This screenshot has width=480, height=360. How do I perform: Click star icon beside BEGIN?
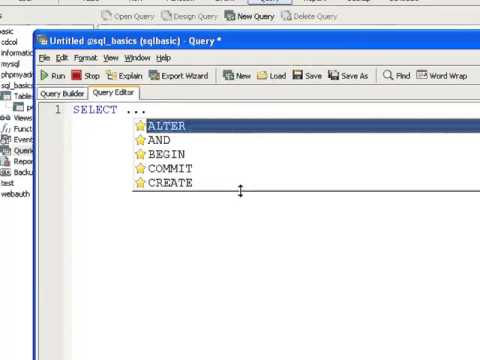coord(140,155)
